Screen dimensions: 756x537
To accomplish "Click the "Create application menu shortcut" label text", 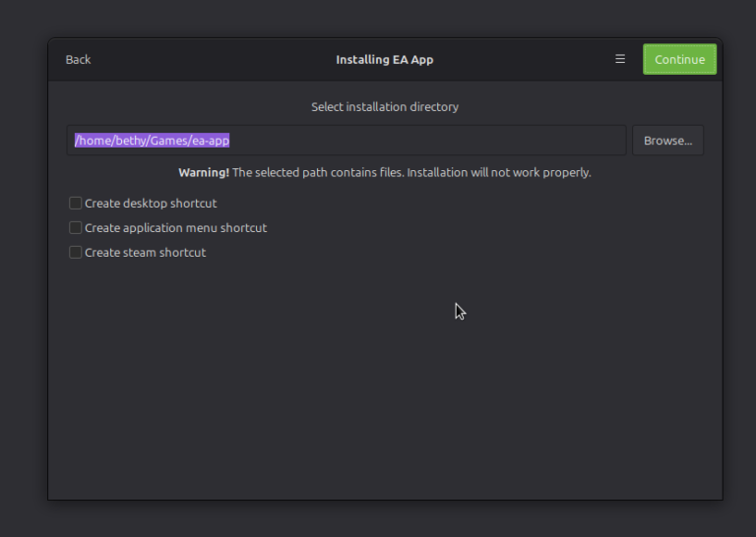I will (x=175, y=228).
